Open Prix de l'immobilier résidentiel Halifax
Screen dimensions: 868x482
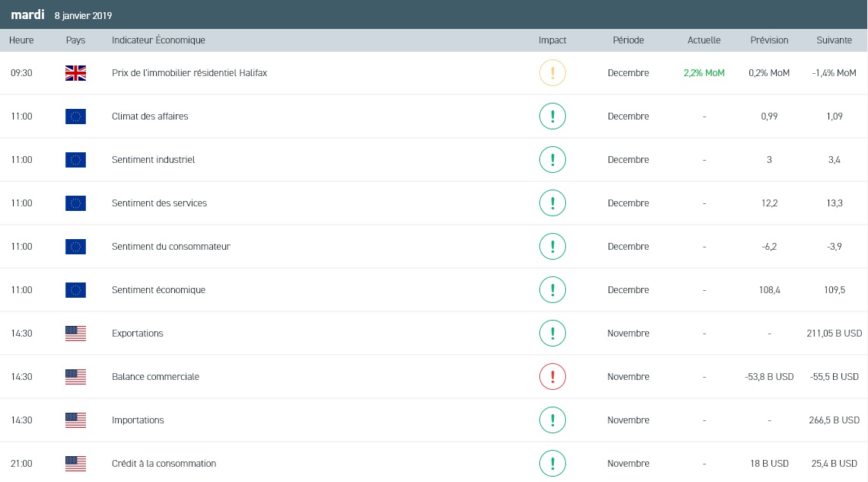189,73
